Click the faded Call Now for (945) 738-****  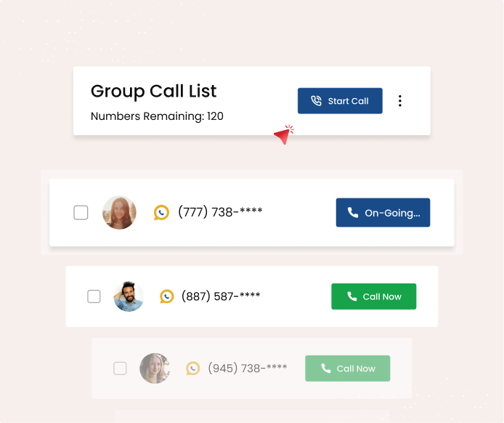point(347,368)
